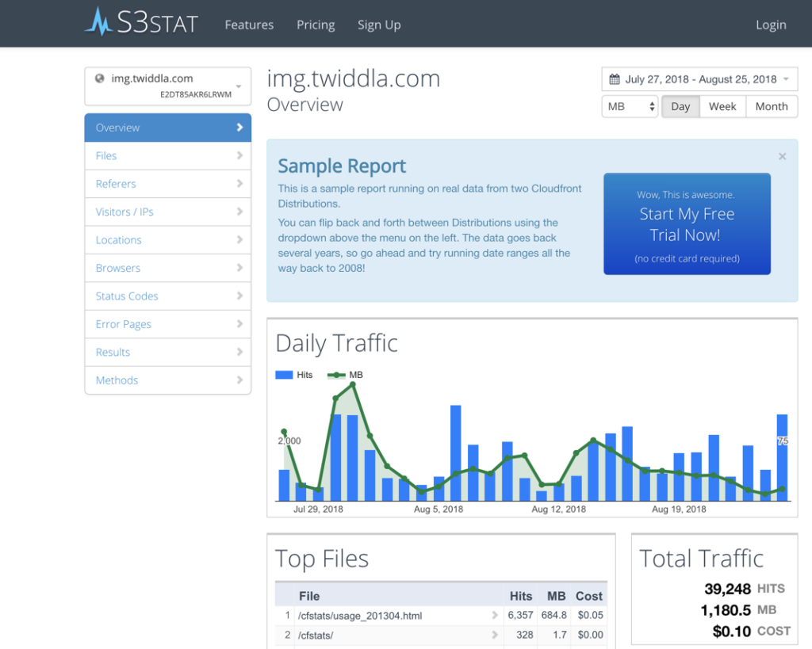Click the chevron on Visitors / IPs row
This screenshot has width=812, height=649.
pyautogui.click(x=239, y=211)
